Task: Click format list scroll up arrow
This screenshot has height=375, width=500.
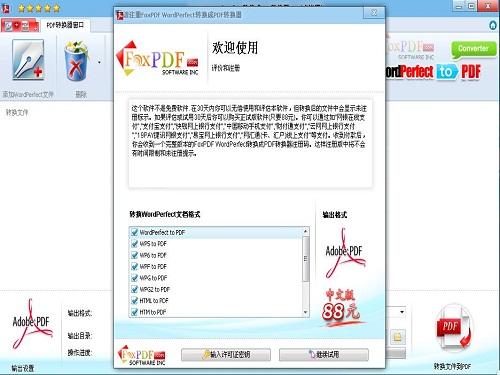Action: [305, 231]
